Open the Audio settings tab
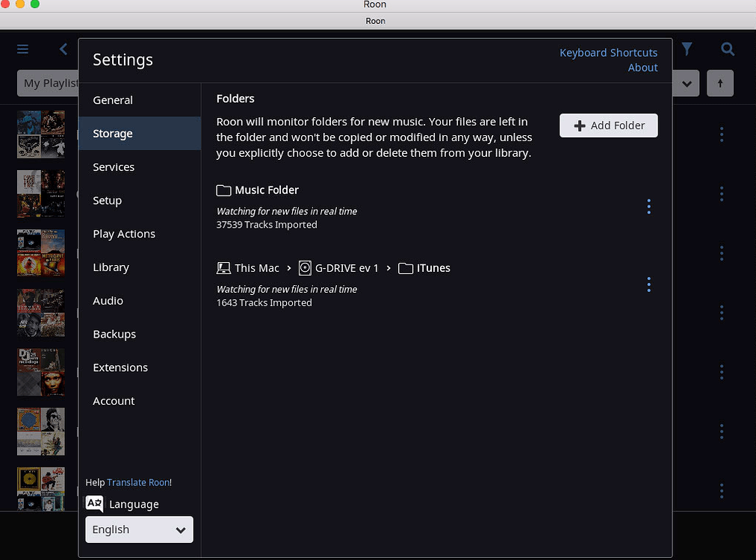 pyautogui.click(x=140, y=301)
